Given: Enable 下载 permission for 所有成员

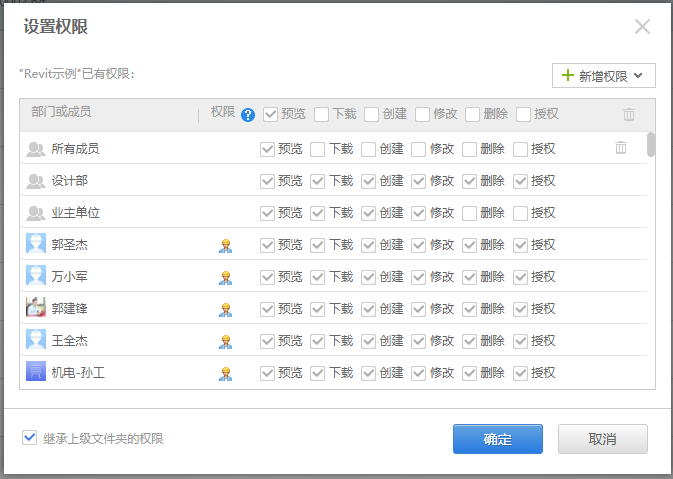Looking at the screenshot, I should click(317, 149).
